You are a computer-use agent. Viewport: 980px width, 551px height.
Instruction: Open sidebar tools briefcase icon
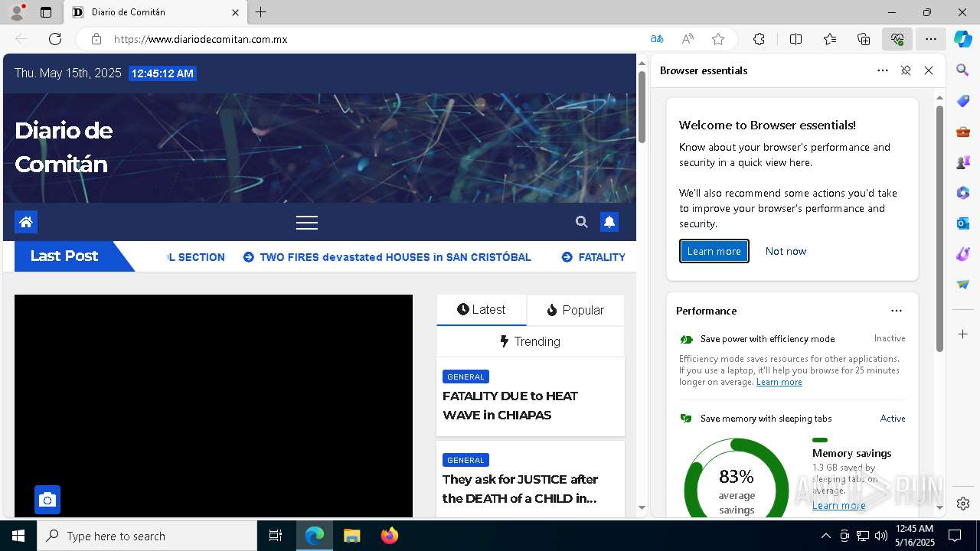pyautogui.click(x=963, y=132)
